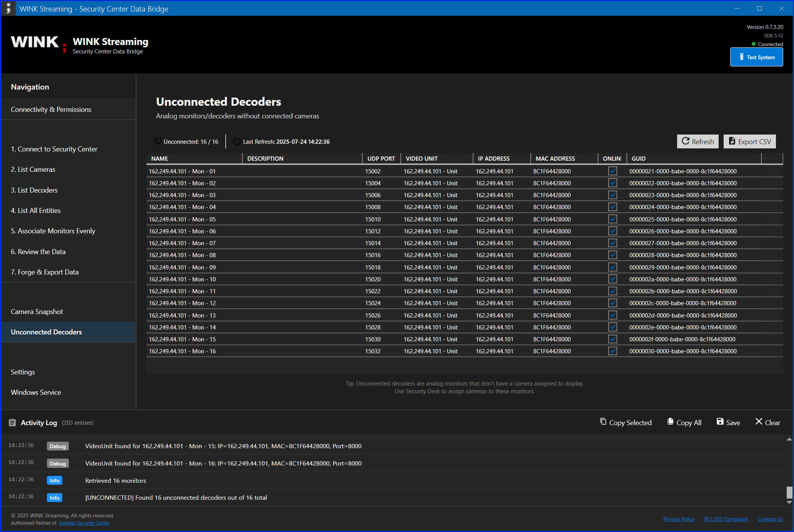Click the Test System button
Screen dimensions: 794x532
tap(756, 57)
